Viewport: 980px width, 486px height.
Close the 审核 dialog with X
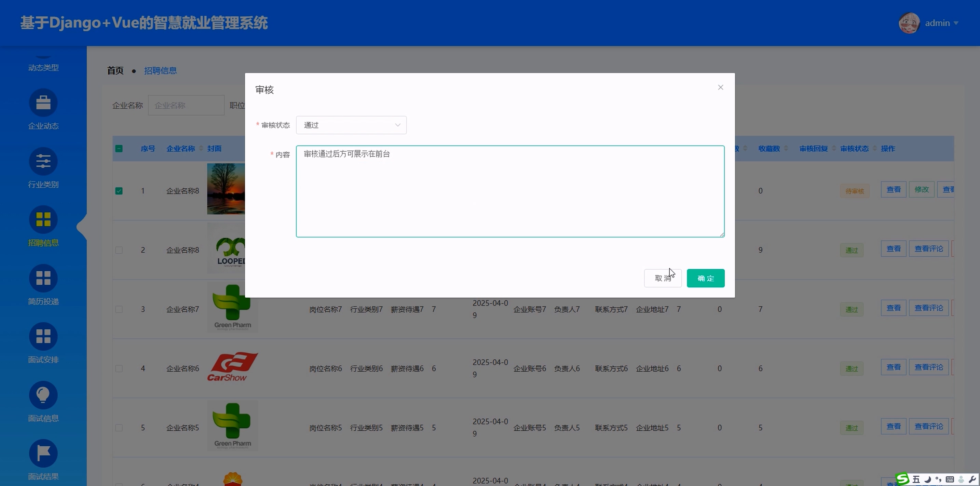(720, 87)
